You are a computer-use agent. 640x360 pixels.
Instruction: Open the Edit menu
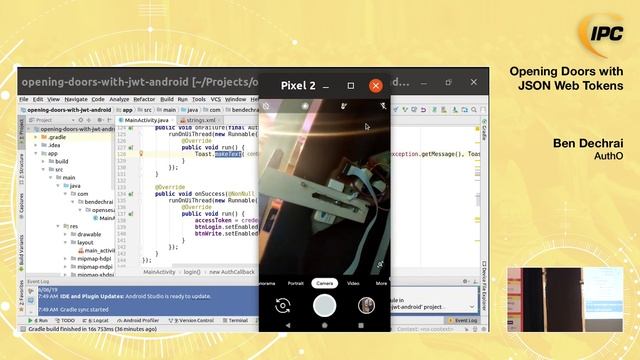coord(38,99)
